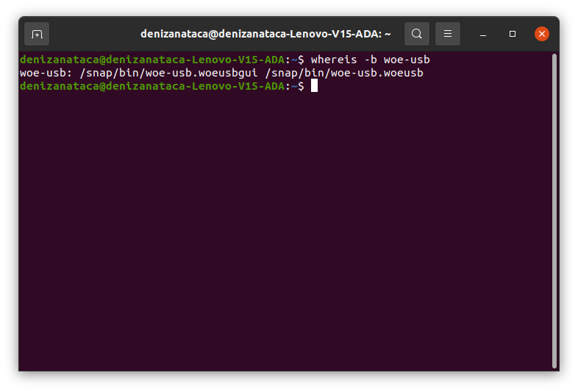The image size is (578, 392).
Task: Open the hamburger menu
Action: click(x=448, y=34)
